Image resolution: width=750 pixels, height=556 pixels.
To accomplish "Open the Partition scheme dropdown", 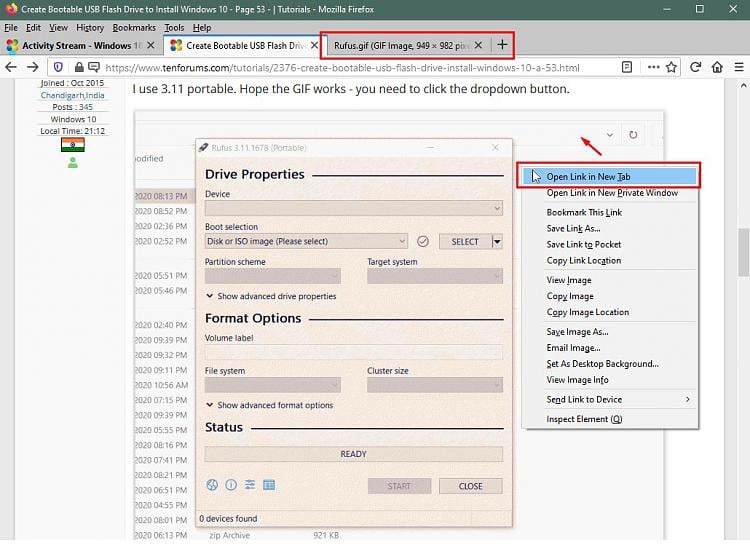I will point(273,276).
